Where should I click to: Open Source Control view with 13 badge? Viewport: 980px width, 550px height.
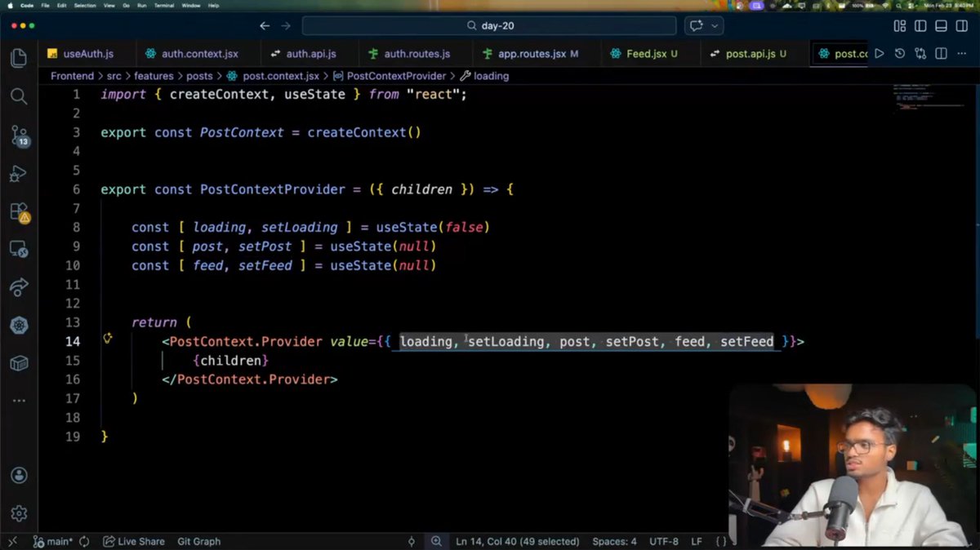tap(20, 135)
